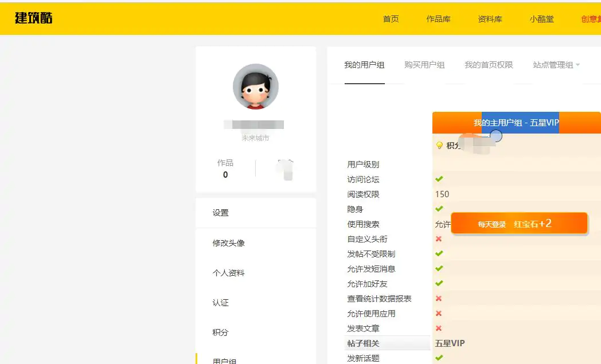The image size is (601, 364).
Task: Click the green check for 允许加好友
Action: (439, 284)
